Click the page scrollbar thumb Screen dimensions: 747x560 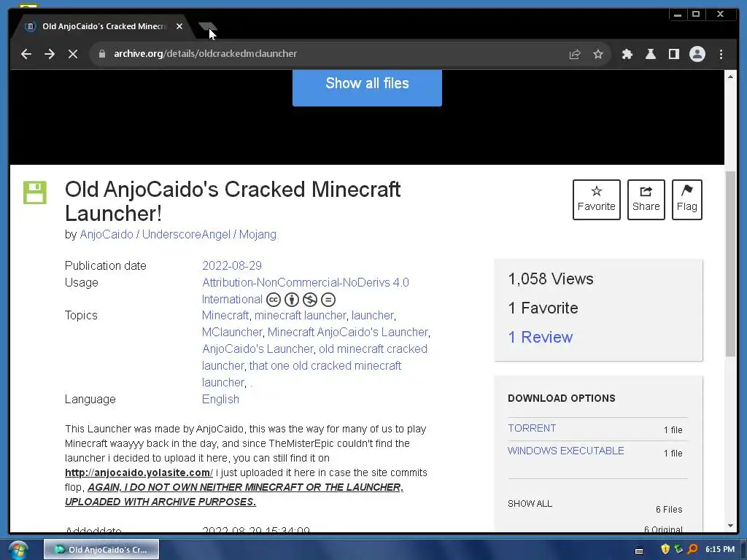pyautogui.click(x=730, y=263)
